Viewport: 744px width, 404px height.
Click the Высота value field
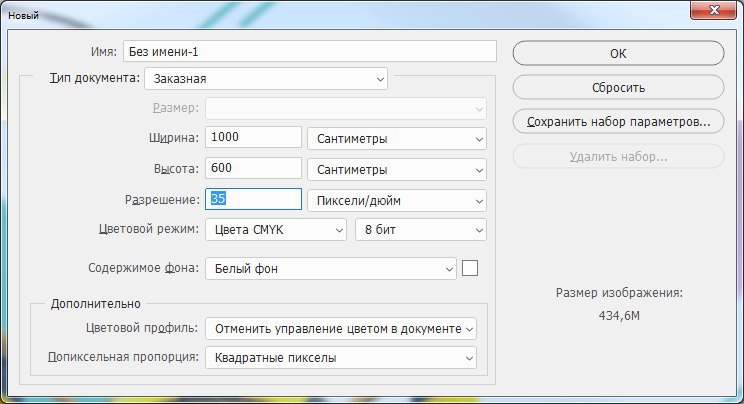(x=253, y=168)
